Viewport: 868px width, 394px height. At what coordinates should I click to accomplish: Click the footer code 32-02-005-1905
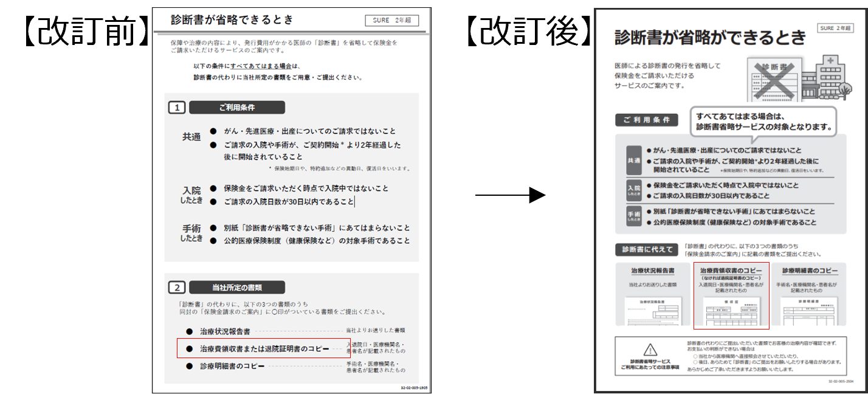tap(415, 387)
